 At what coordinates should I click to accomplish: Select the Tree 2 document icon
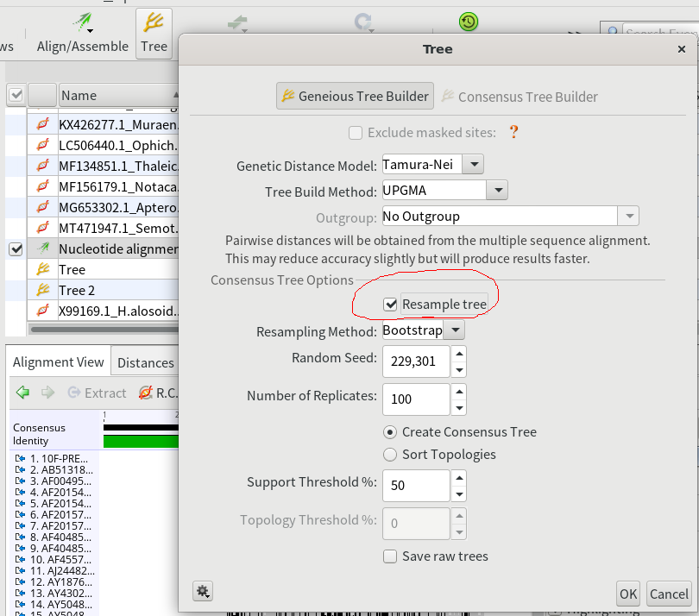click(41, 290)
